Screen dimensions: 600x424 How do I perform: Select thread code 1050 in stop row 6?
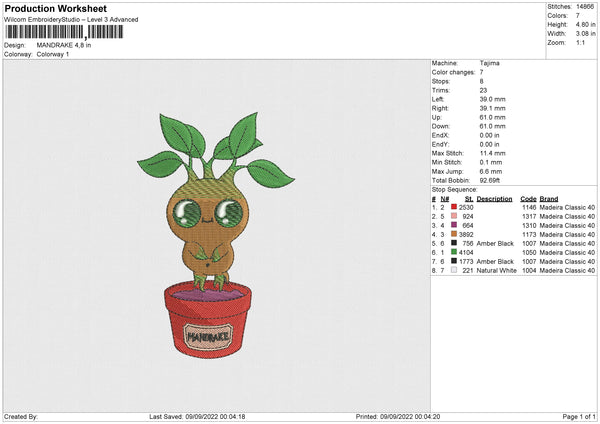(x=529, y=252)
